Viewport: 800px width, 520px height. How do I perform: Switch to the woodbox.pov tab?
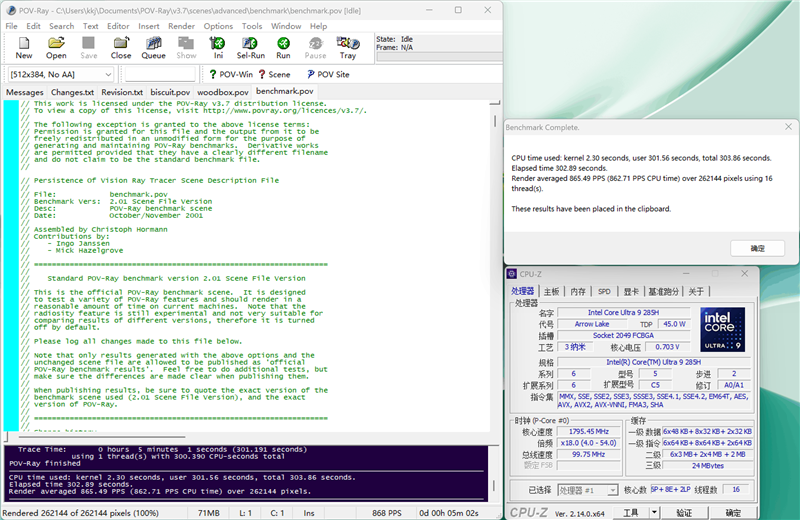(x=222, y=92)
